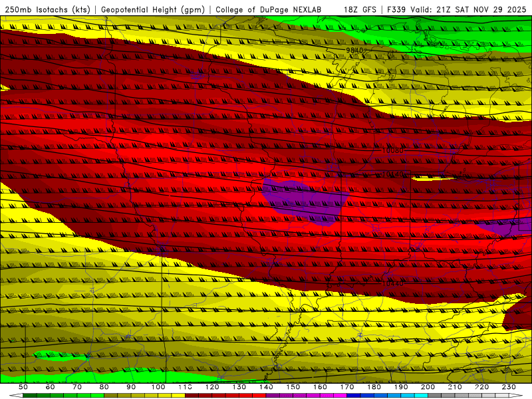Select the "College of DuPage NEXLAB" label
Viewport: 532px width, 399px height.
tap(269, 9)
